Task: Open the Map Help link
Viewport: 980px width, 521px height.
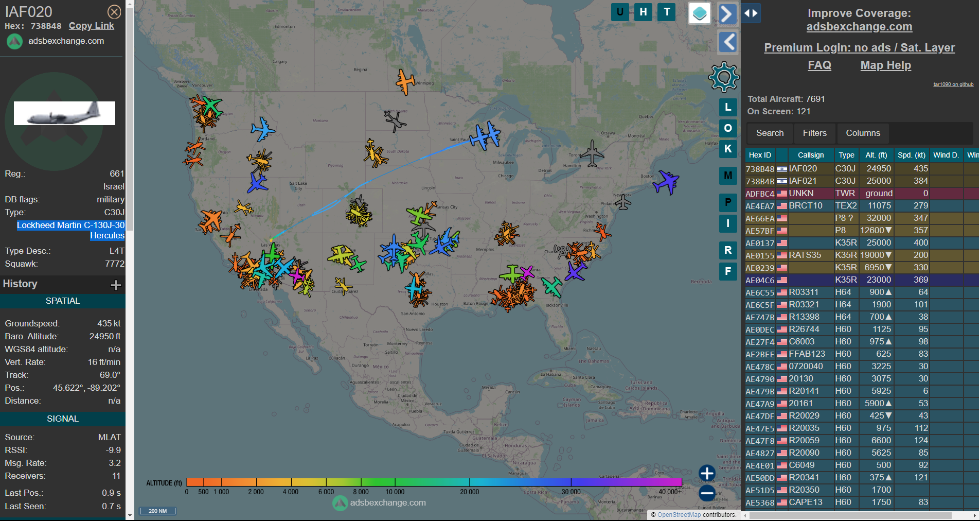Action: point(885,65)
